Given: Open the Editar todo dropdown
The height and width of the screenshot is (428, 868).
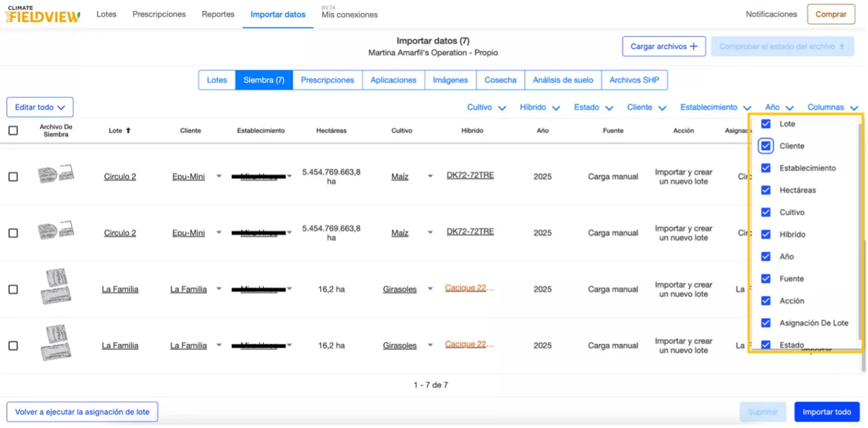Looking at the screenshot, I should (40, 107).
